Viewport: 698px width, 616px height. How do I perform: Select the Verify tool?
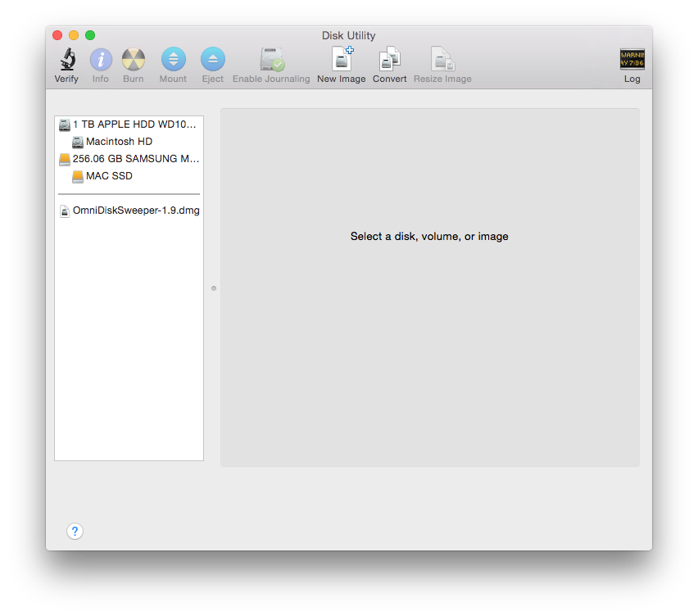66,59
